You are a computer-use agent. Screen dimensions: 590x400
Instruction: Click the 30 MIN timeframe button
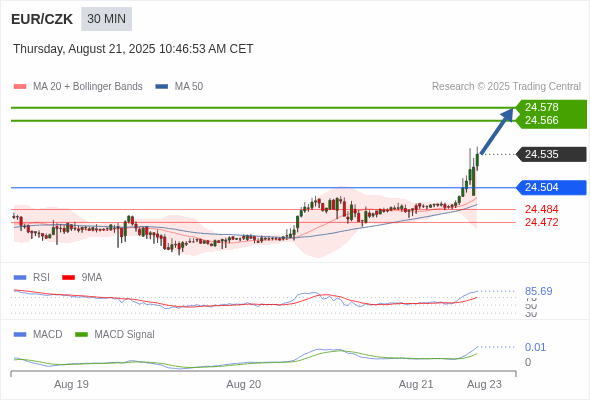106,19
